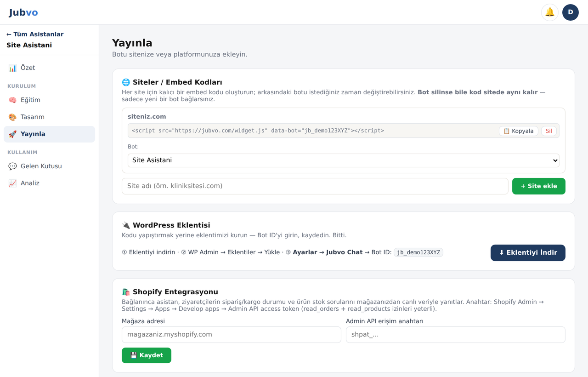Click the Yayınla rocket icon
Viewport: 588px width, 377px height.
pyautogui.click(x=12, y=134)
